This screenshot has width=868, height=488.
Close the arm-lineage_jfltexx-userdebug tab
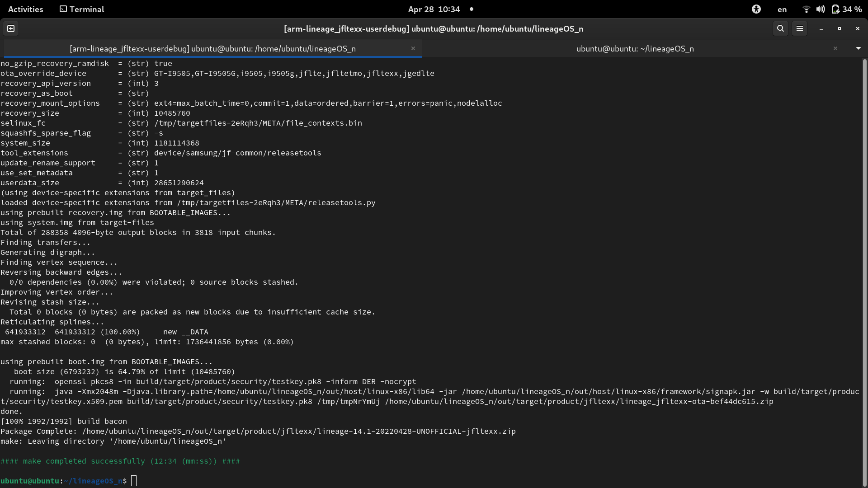[413, 48]
